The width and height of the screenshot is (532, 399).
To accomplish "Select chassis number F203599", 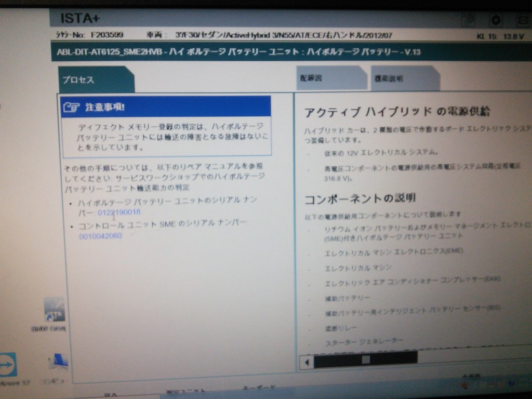I will (107, 35).
